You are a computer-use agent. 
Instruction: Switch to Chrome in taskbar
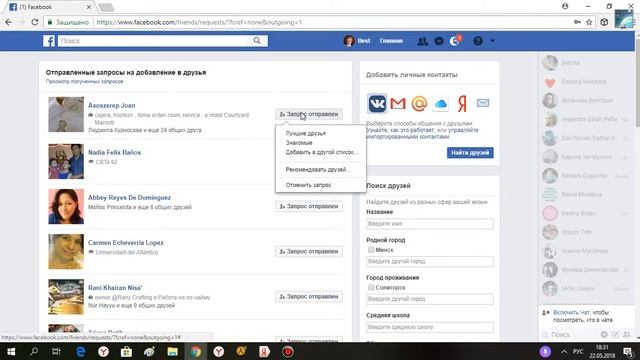[x=196, y=351]
